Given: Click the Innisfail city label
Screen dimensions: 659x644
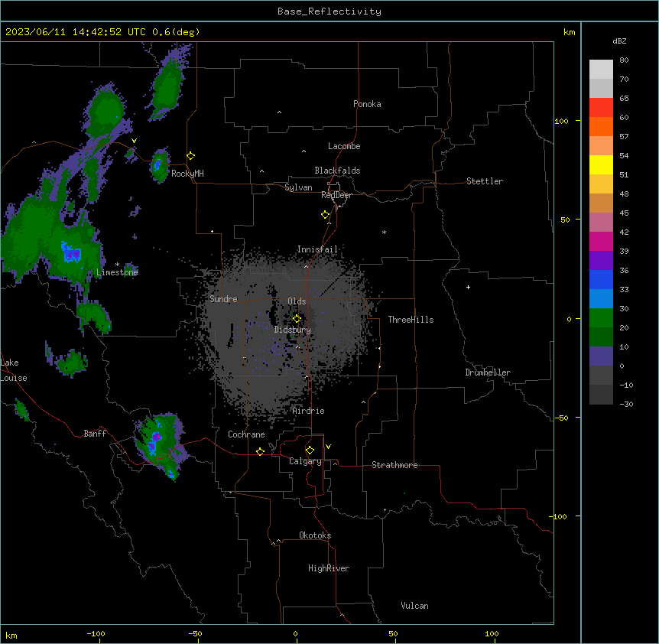Looking at the screenshot, I should point(317,249).
